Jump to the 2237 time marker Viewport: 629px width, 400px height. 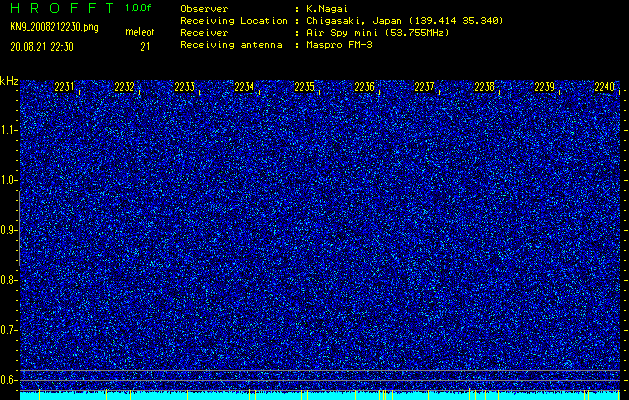click(424, 87)
